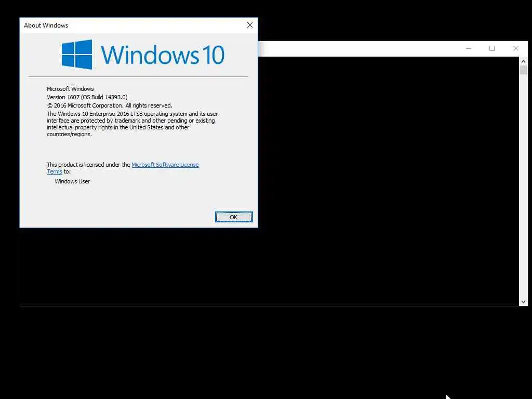Screen dimensions: 532x399
Task: Click the "Microsoft Windows" product name text
Action: 70,88
